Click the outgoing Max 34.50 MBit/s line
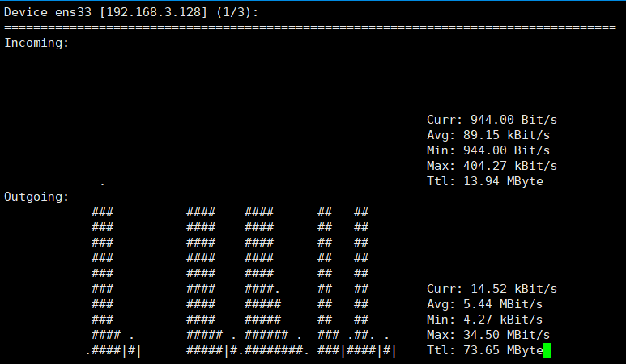The width and height of the screenshot is (626, 364). (x=488, y=335)
